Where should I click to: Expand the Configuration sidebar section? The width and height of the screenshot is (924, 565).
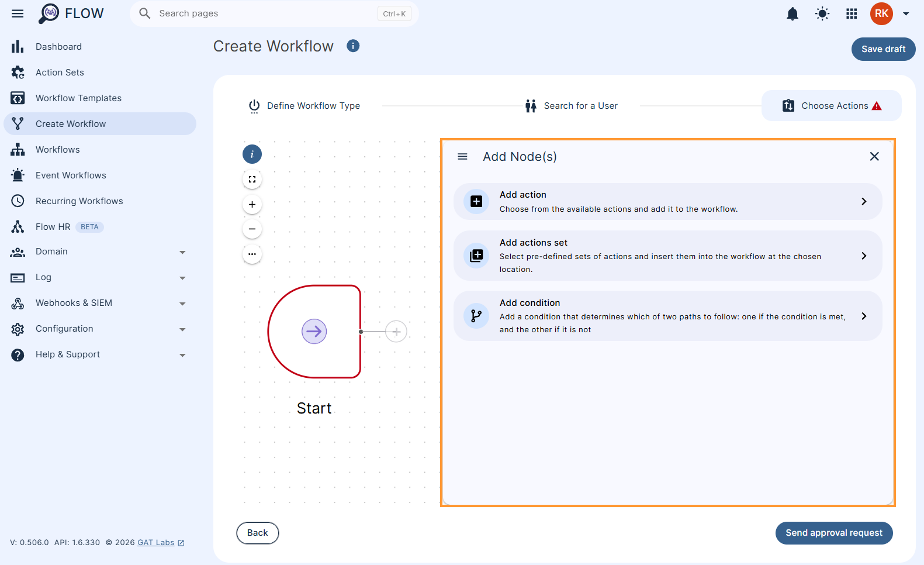pos(100,329)
